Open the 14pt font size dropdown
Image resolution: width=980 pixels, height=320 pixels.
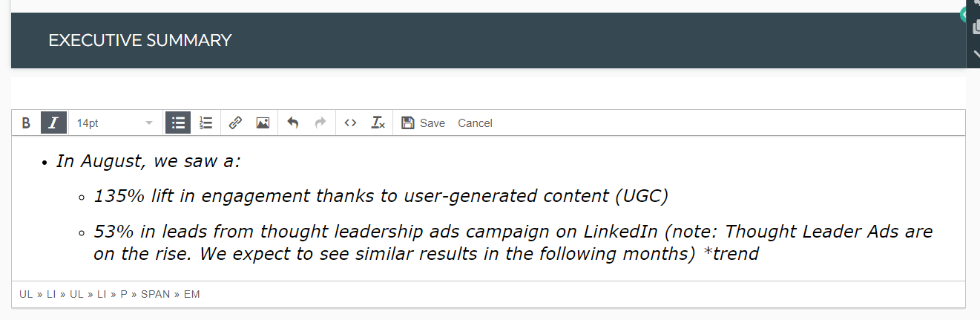115,123
